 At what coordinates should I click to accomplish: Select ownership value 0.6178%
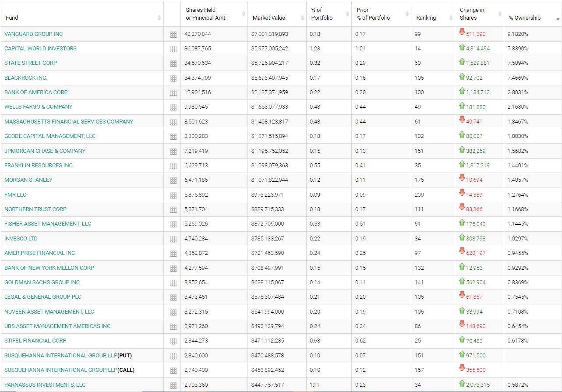pyautogui.click(x=518, y=340)
